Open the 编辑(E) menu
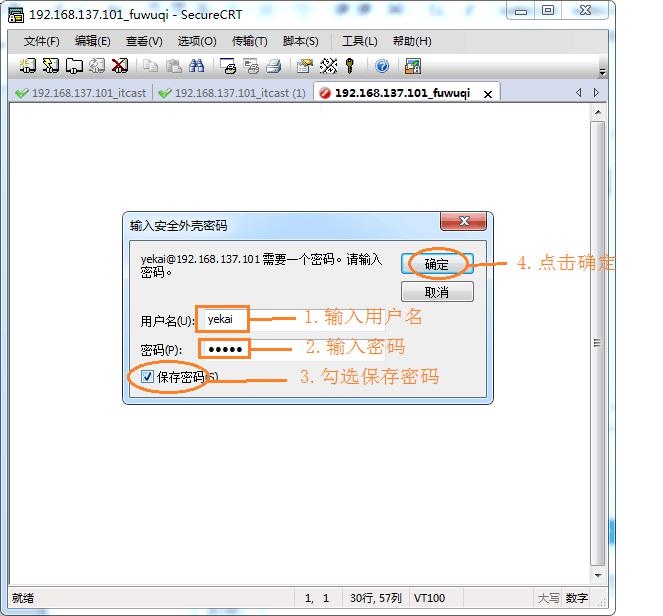The width and height of the screenshot is (663, 616). (93, 41)
